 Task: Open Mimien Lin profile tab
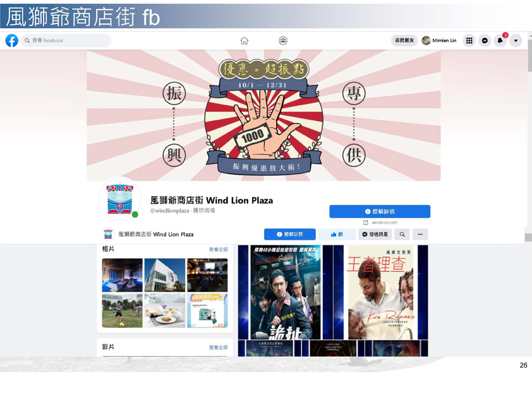pos(439,40)
